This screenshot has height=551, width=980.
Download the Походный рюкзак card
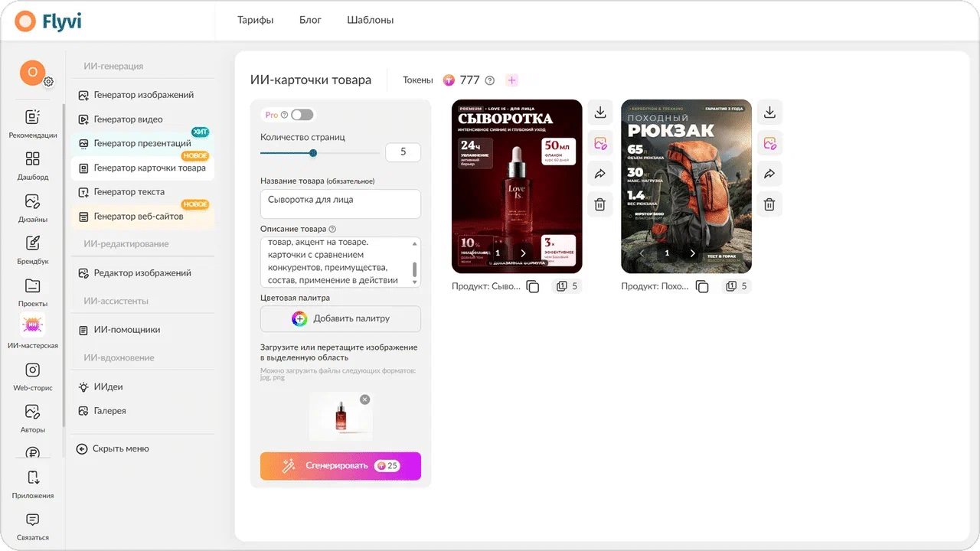pyautogui.click(x=769, y=112)
